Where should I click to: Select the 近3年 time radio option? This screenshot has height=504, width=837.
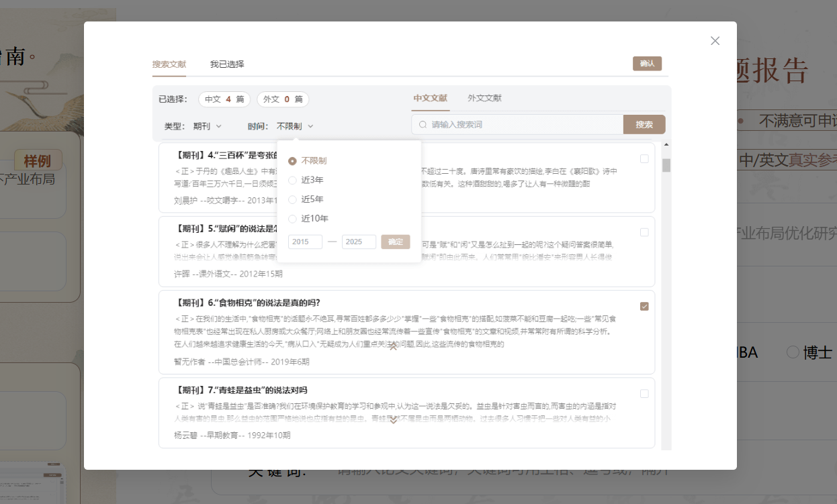(x=292, y=180)
